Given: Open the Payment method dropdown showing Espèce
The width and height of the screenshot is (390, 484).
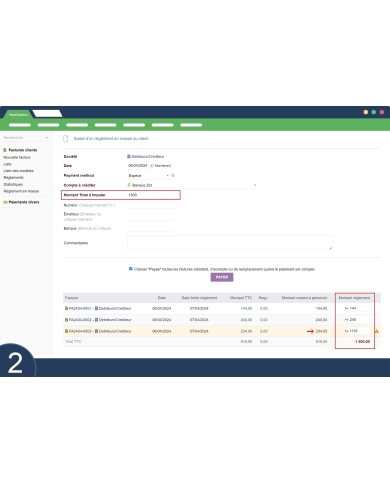Looking at the screenshot, I should [149, 175].
